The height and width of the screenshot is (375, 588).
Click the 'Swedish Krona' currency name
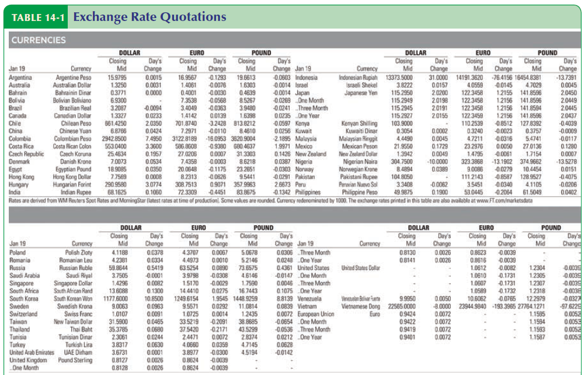pos(75,306)
